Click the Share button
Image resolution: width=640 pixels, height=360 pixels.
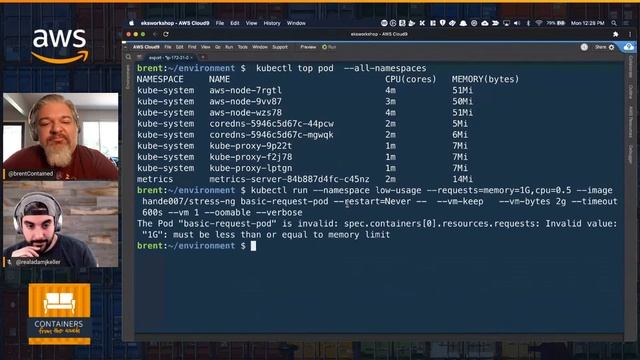click(600, 47)
